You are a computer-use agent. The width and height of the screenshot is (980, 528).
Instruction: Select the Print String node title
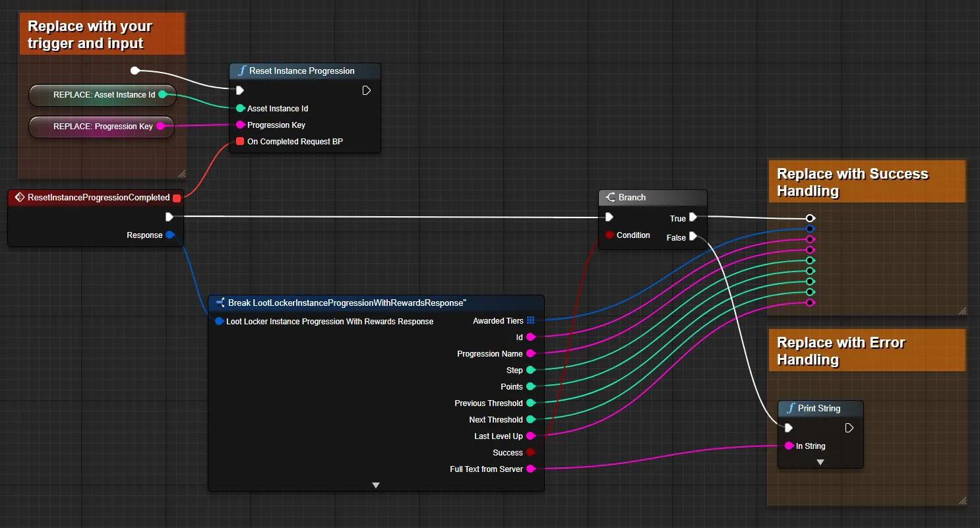[820, 409]
